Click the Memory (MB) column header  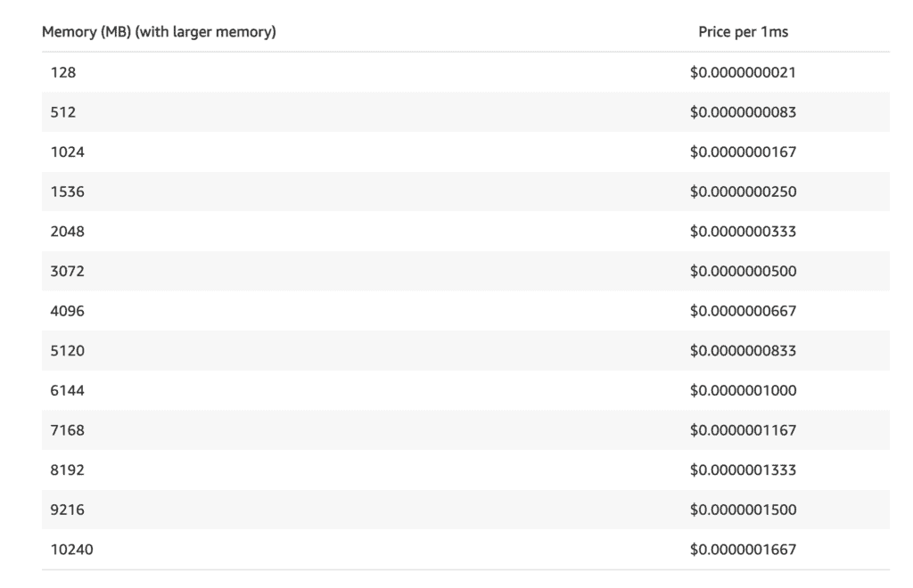pos(159,33)
